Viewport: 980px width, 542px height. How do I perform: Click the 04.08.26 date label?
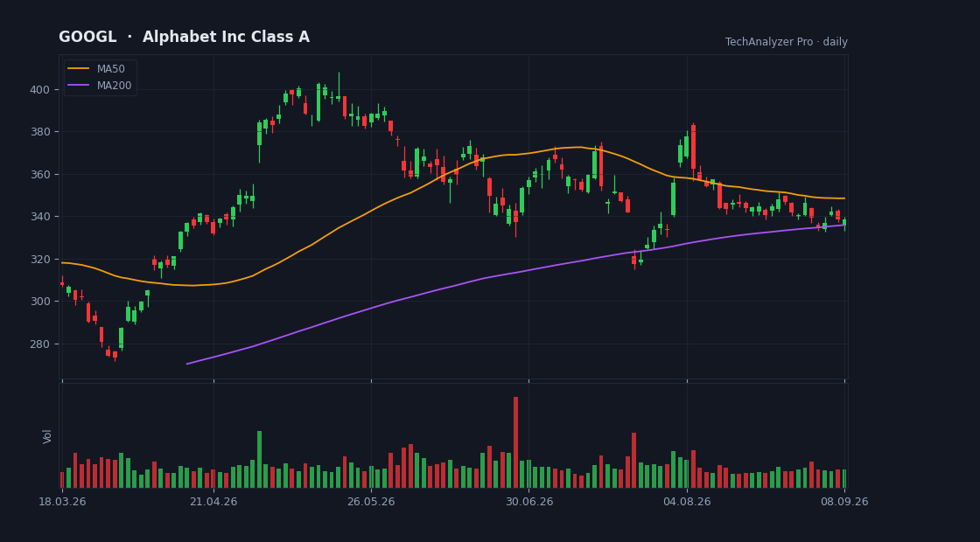(x=687, y=502)
